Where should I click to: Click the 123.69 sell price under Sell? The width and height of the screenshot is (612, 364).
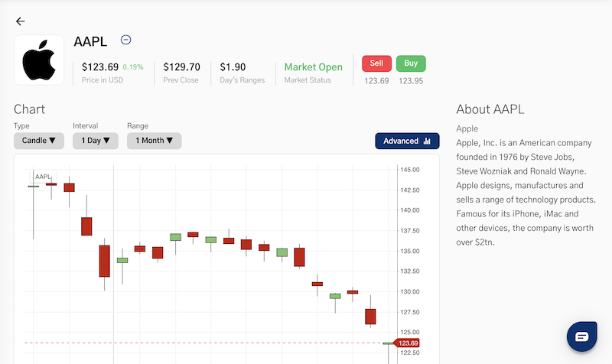pos(376,81)
